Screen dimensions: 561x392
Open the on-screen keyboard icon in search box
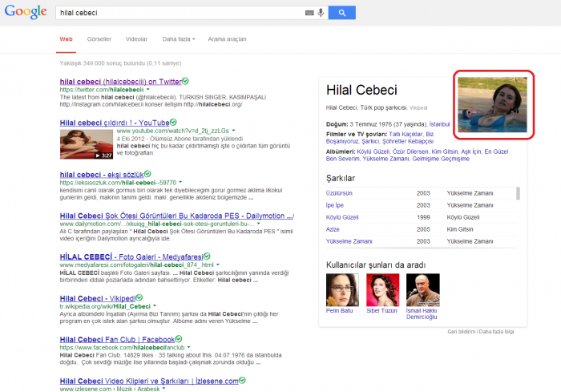(309, 13)
